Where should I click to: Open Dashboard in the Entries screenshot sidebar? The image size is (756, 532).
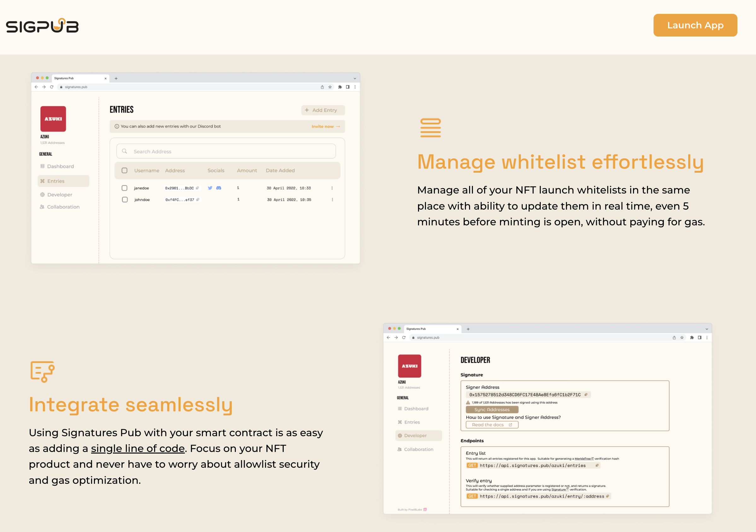point(57,166)
